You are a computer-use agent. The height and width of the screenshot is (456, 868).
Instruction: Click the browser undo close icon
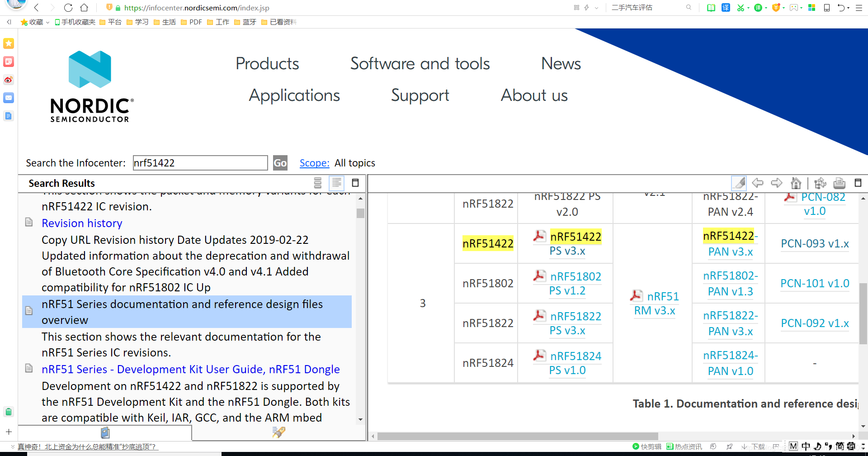pos(841,8)
